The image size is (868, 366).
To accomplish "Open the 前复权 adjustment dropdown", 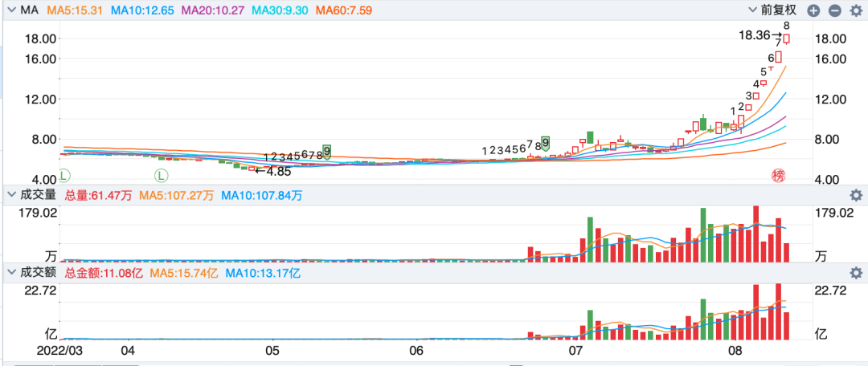I will click(772, 10).
